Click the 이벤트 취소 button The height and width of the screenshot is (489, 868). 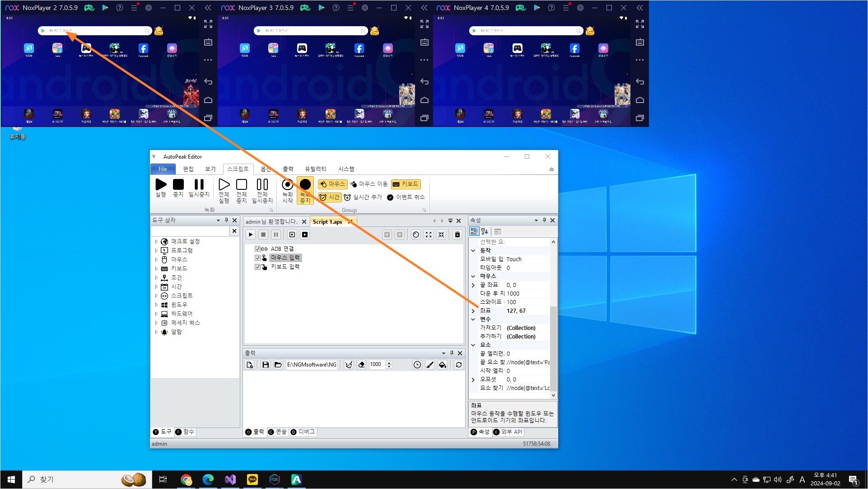[406, 197]
